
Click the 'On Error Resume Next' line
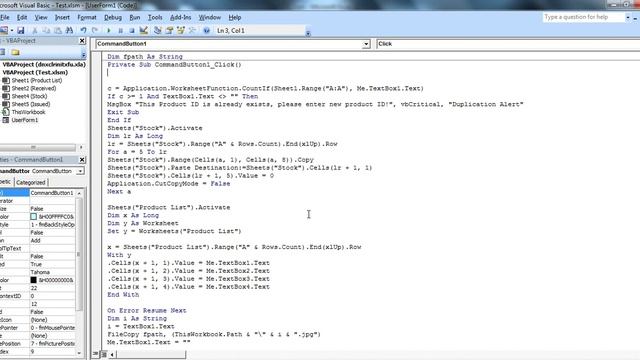pos(147,311)
